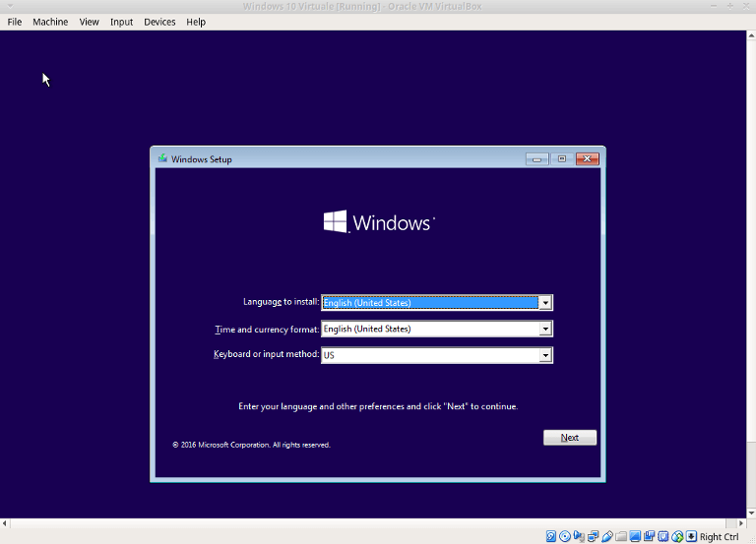
Task: Click the audio speaker icon in status bar
Action: click(x=579, y=536)
